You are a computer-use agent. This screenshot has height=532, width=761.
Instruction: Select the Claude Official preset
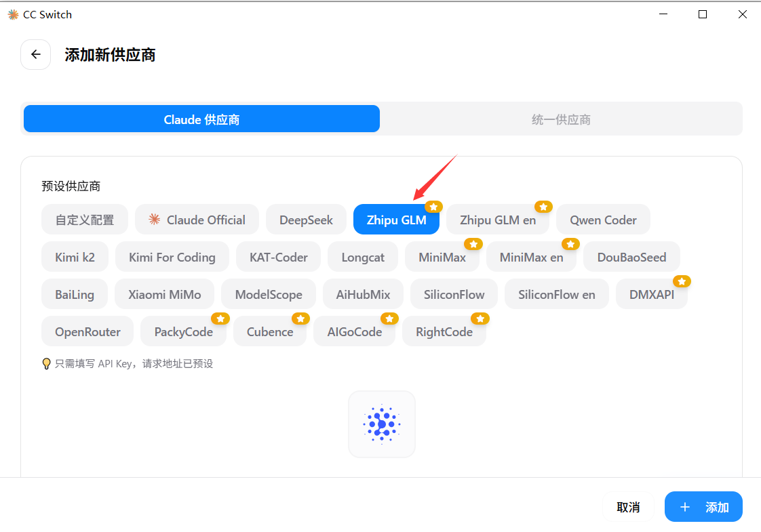pyautogui.click(x=197, y=220)
